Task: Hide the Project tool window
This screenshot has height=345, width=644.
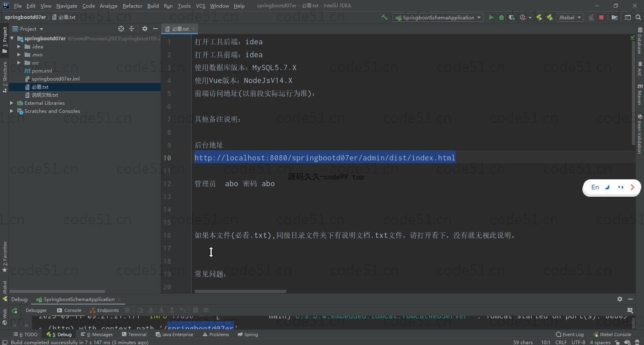Action: click(155, 29)
